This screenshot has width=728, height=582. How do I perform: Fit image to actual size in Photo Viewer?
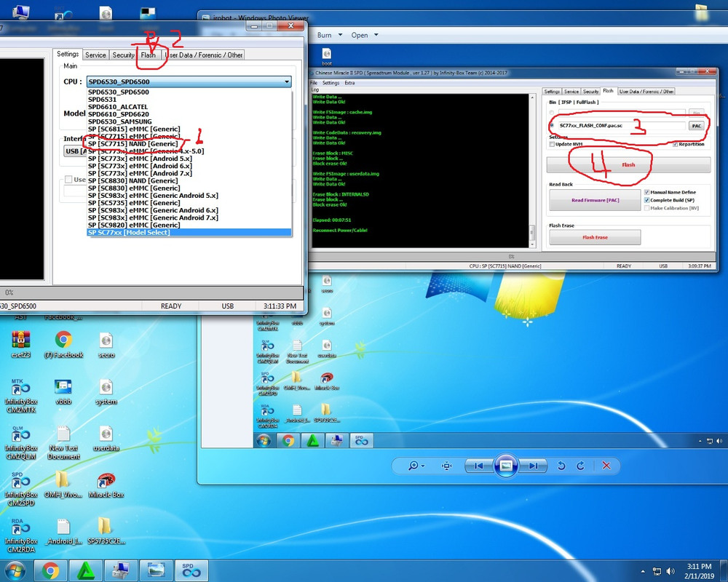pyautogui.click(x=447, y=466)
